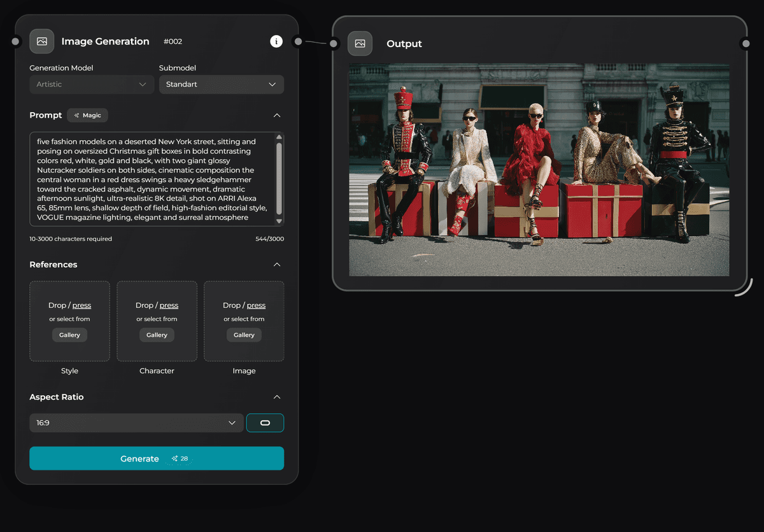The width and height of the screenshot is (764, 532).
Task: Open the Generation Model dropdown
Action: coord(92,85)
